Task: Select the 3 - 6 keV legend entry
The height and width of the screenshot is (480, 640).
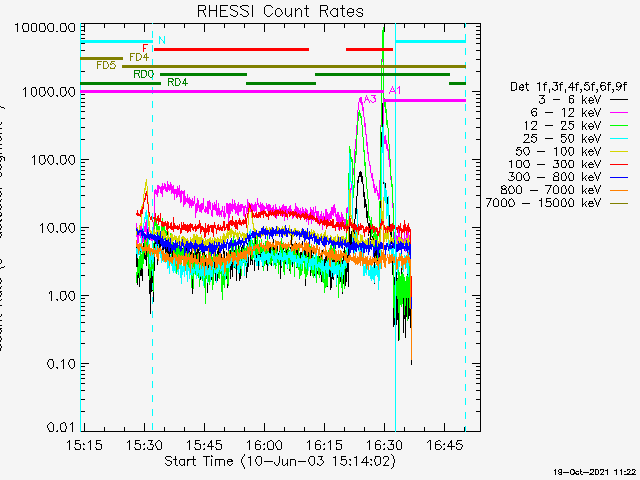Action: click(x=583, y=100)
